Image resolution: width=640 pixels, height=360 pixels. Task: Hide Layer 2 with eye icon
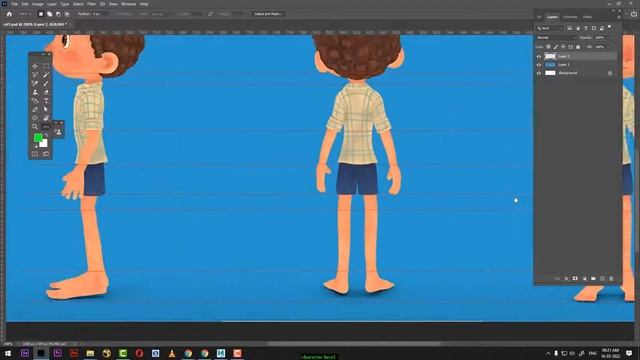(539, 56)
